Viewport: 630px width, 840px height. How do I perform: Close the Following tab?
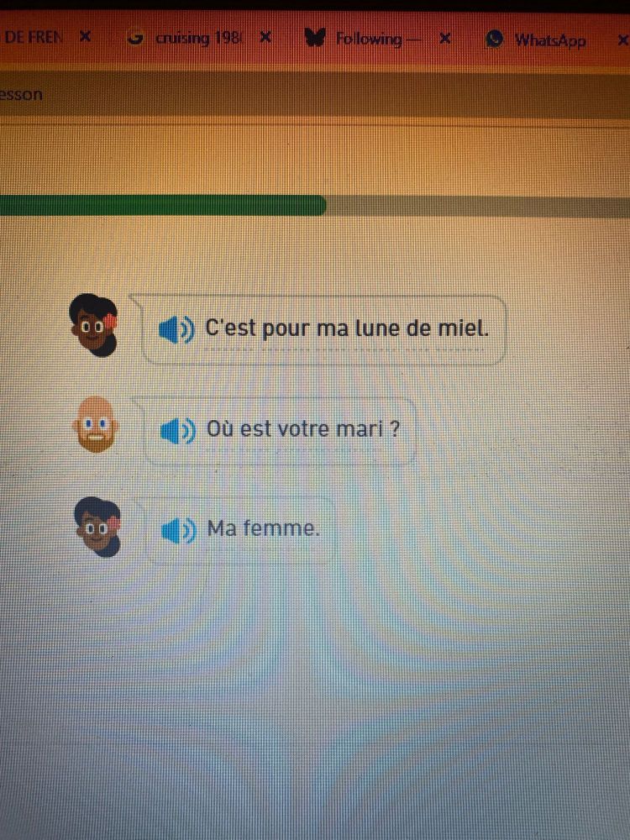pos(444,39)
